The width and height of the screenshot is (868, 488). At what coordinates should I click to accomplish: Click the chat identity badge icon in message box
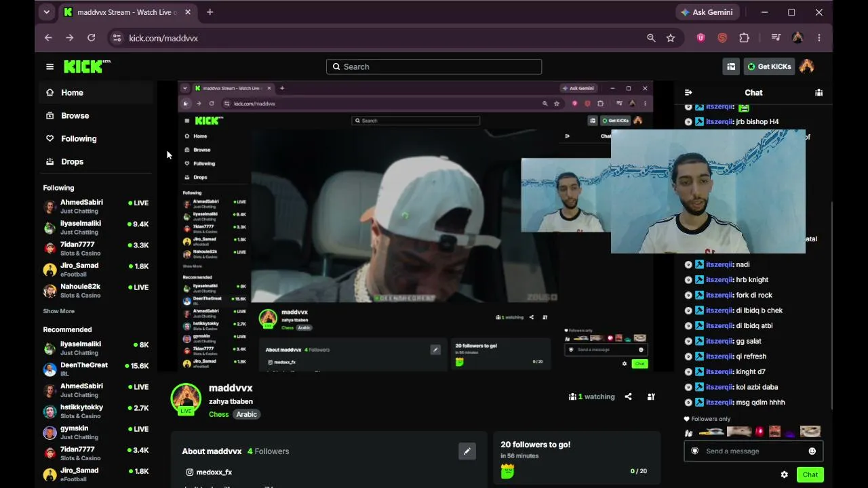click(694, 451)
